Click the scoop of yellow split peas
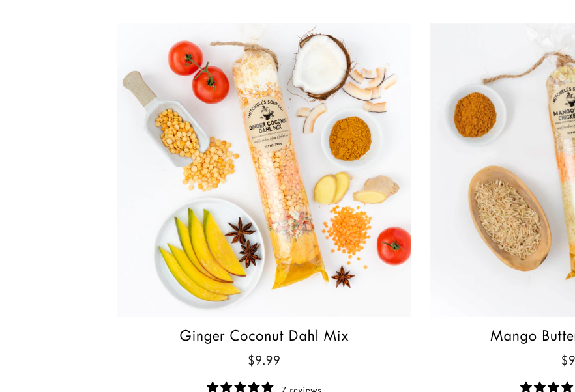Viewport: 575px width, 392px height. tap(167, 119)
